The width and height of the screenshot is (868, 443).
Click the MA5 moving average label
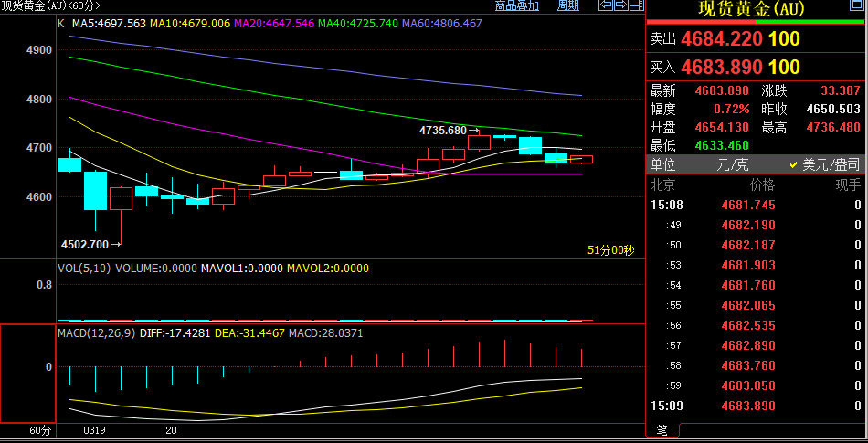coord(109,23)
